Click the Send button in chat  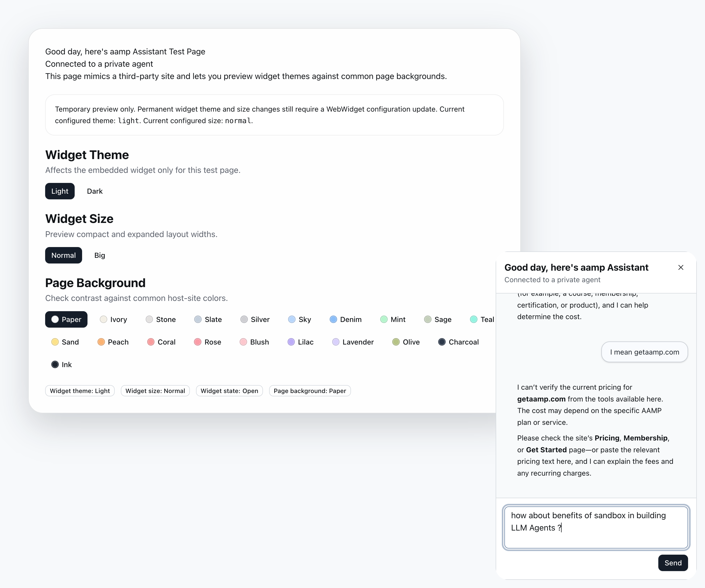[x=673, y=563]
